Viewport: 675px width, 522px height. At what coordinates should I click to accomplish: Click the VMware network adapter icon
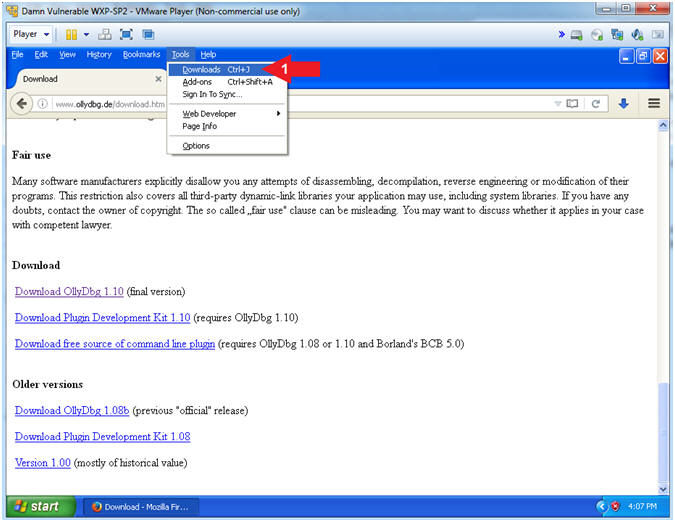(617, 35)
